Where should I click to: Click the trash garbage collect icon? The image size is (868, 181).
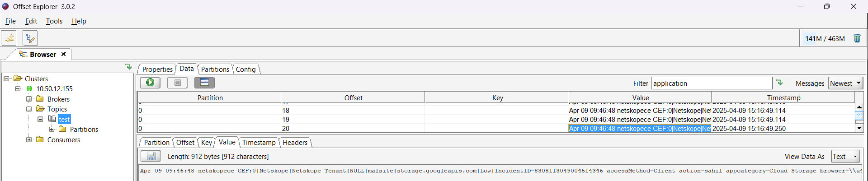point(857,38)
